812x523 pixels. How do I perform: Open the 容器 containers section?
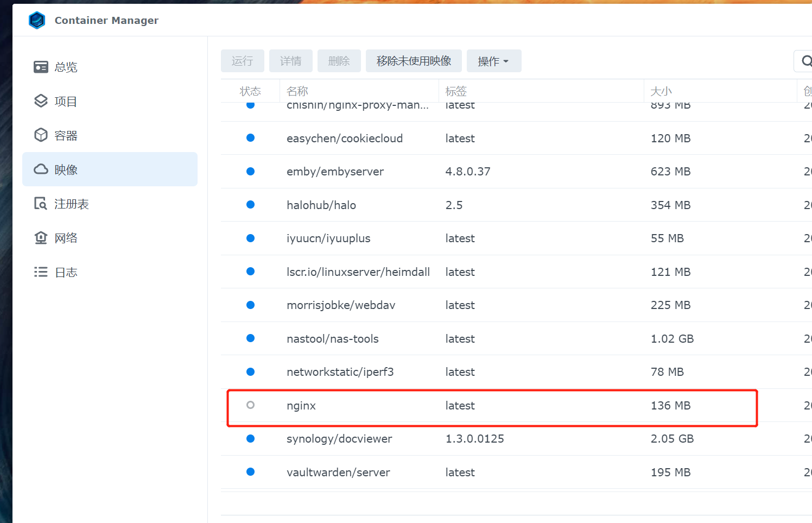pyautogui.click(x=110, y=135)
